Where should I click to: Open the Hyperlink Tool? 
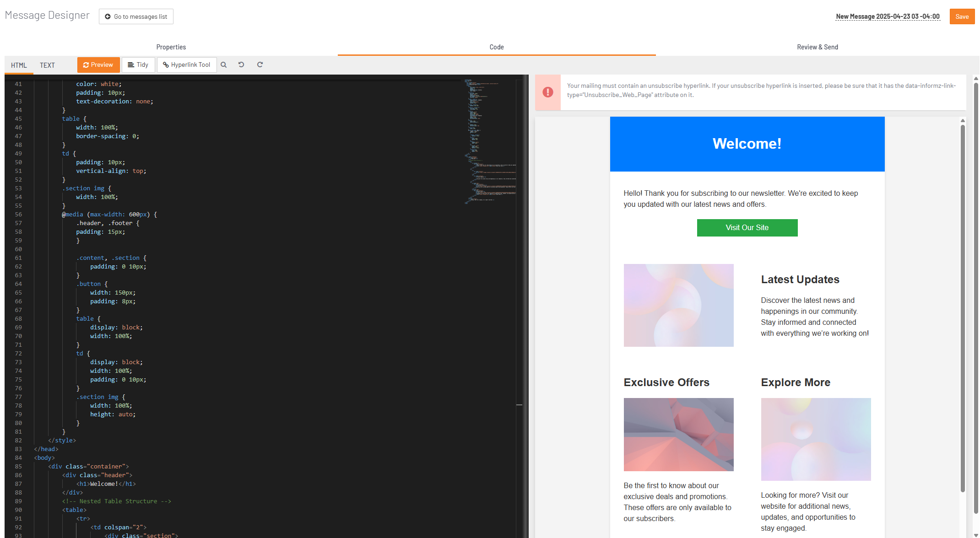[187, 65]
